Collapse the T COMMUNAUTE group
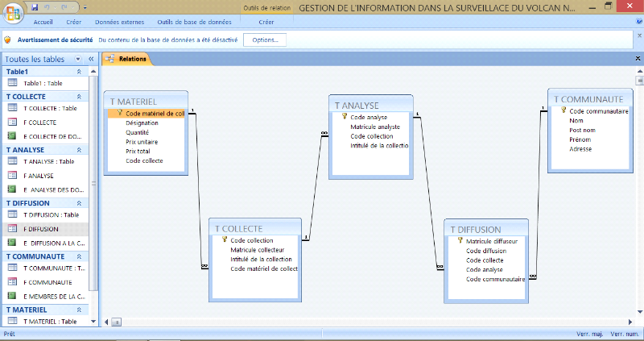Viewport: 644px width, 341px height. [78, 256]
